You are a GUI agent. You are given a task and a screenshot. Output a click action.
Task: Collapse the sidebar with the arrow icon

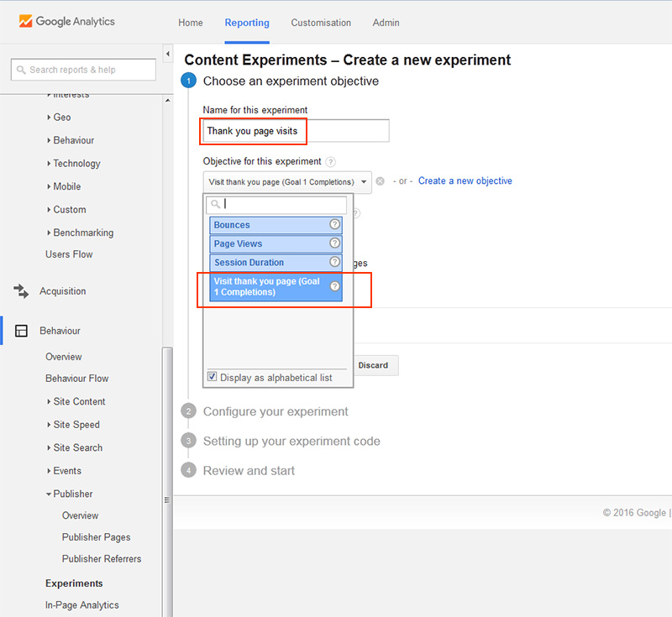[x=168, y=54]
